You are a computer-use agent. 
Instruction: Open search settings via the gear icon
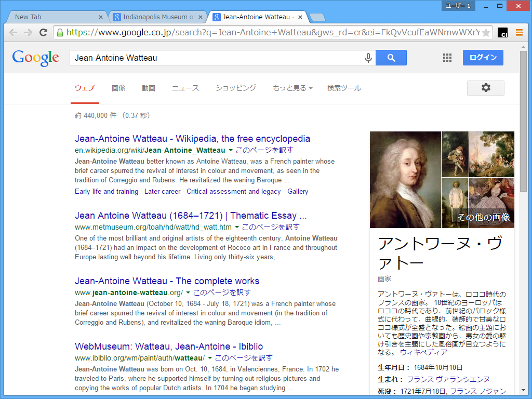[x=485, y=88]
